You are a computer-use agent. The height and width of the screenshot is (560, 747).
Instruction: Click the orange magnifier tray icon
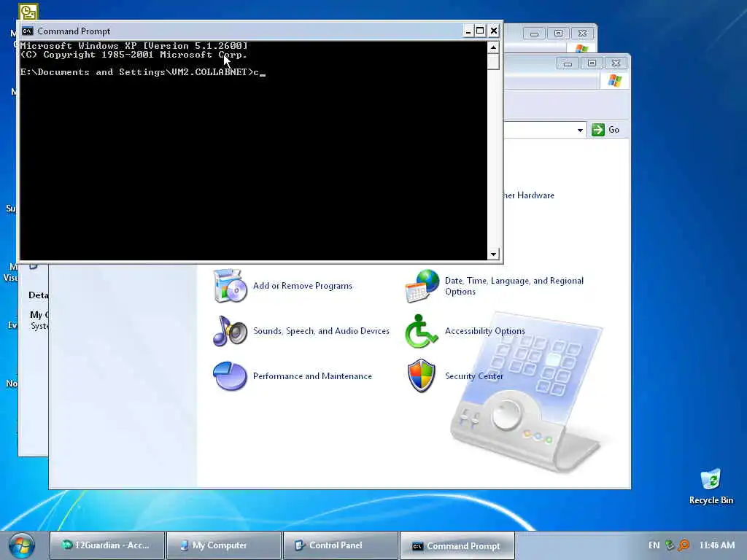pos(684,545)
